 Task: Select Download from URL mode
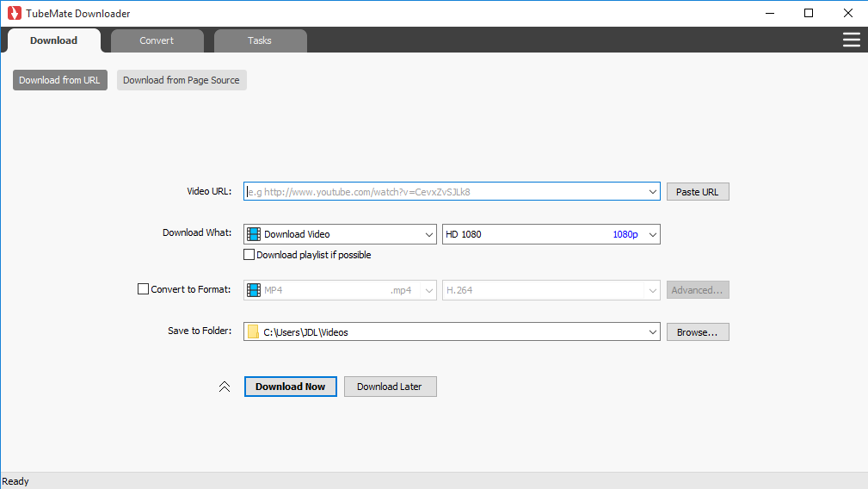[x=59, y=80]
